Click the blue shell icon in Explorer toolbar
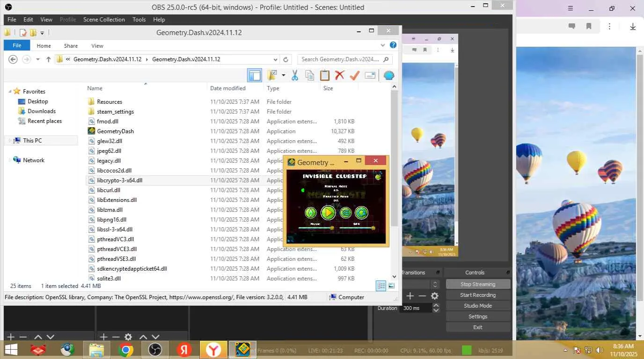Image resolution: width=644 pixels, height=359 pixels. [x=389, y=75]
